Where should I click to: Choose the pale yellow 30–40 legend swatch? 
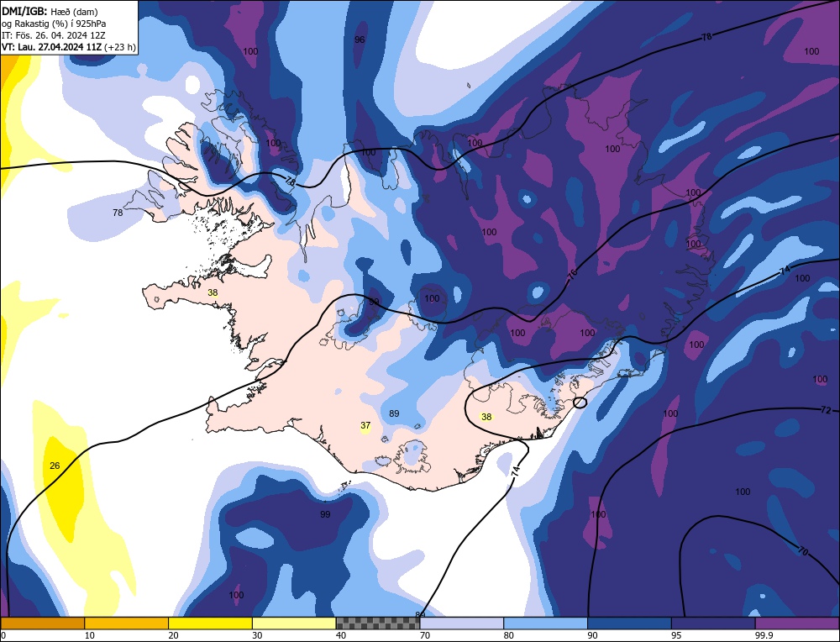tap(294, 624)
